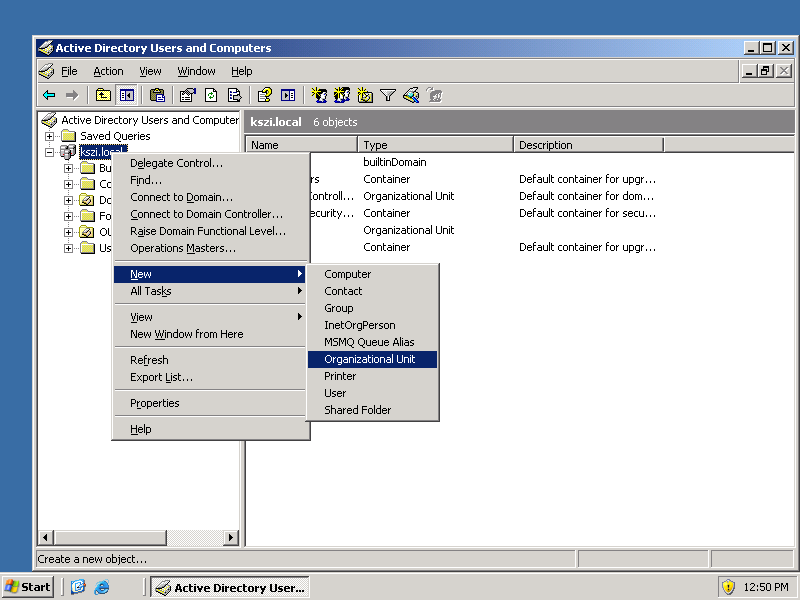Choose Export List from context menu
This screenshot has height=600, width=800.
[210, 377]
